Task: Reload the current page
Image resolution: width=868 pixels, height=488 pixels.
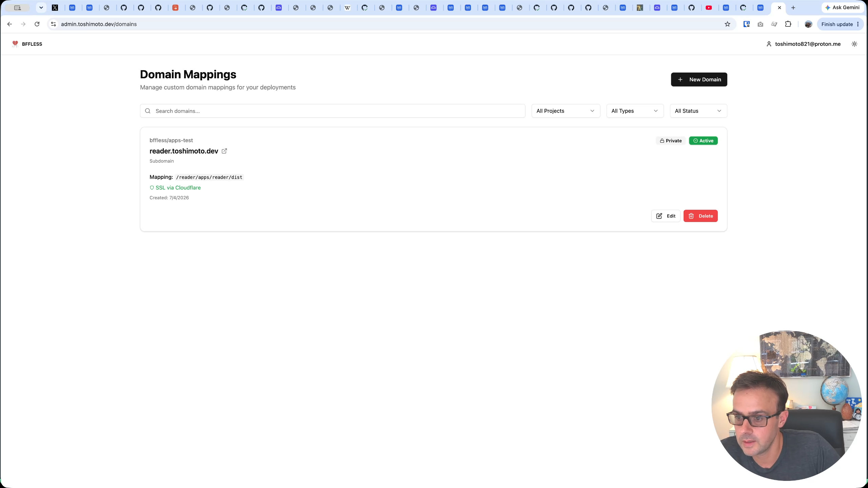Action: point(37,24)
